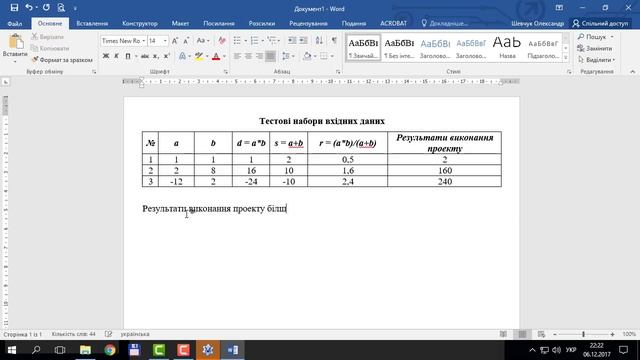Click the language indicator українська in status bar
The height and width of the screenshot is (360, 640).
click(135, 334)
